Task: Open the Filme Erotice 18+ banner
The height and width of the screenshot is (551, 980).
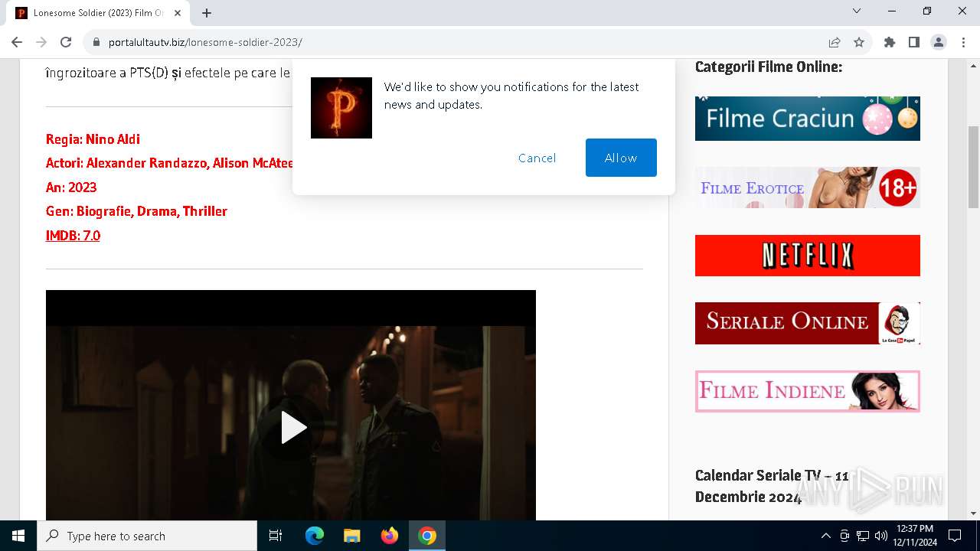Action: coord(808,187)
